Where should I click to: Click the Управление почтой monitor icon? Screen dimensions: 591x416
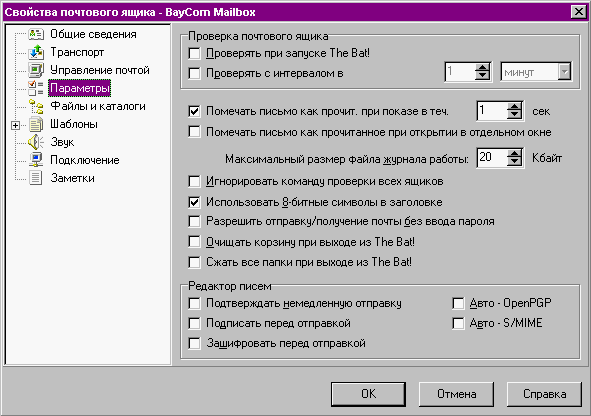point(36,70)
